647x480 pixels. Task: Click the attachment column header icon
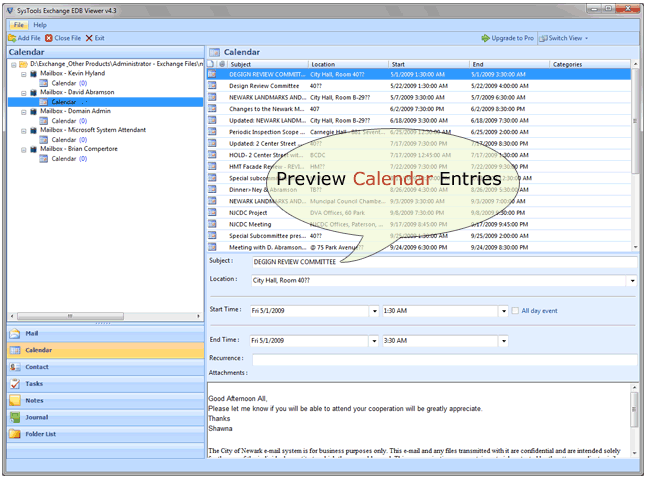point(222,64)
